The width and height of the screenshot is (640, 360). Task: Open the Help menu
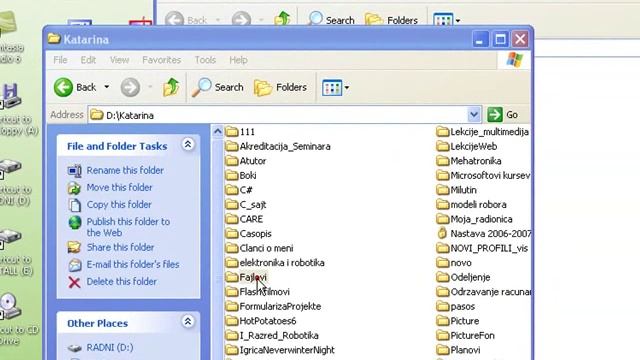(238, 60)
